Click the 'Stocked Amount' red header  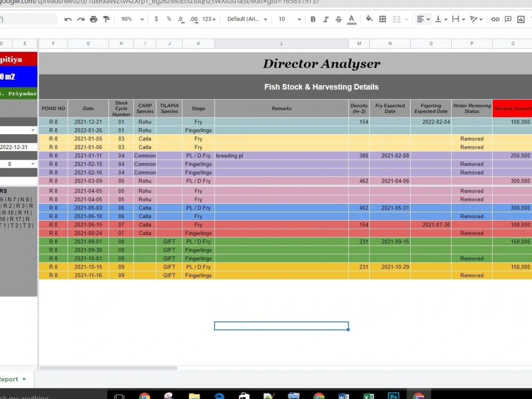tap(512, 108)
